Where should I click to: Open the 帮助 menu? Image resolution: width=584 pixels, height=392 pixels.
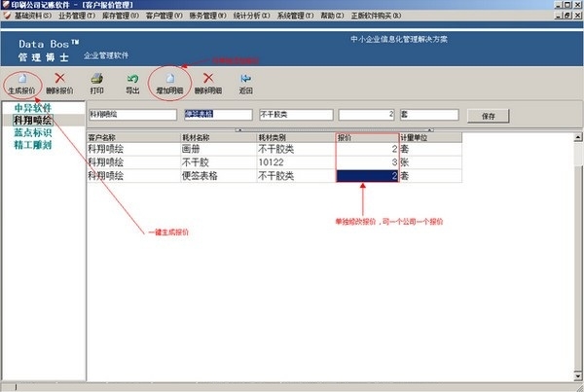(x=332, y=16)
